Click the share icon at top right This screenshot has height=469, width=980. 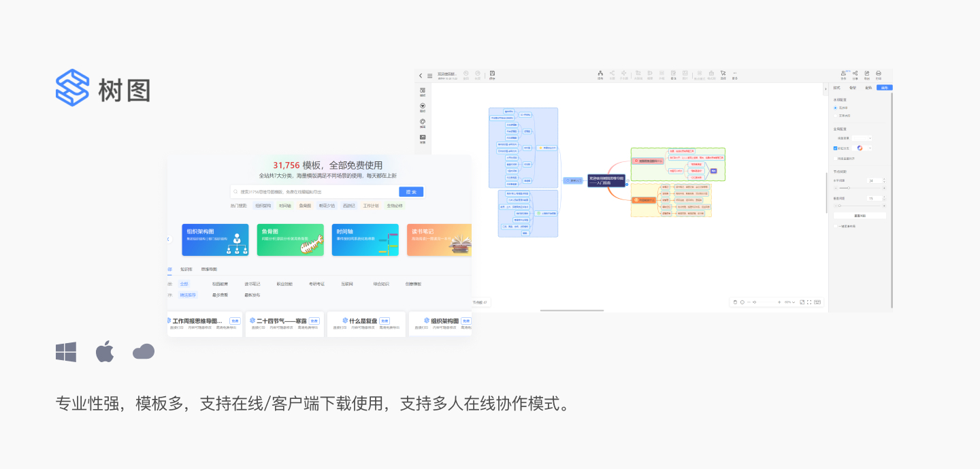pyautogui.click(x=855, y=75)
